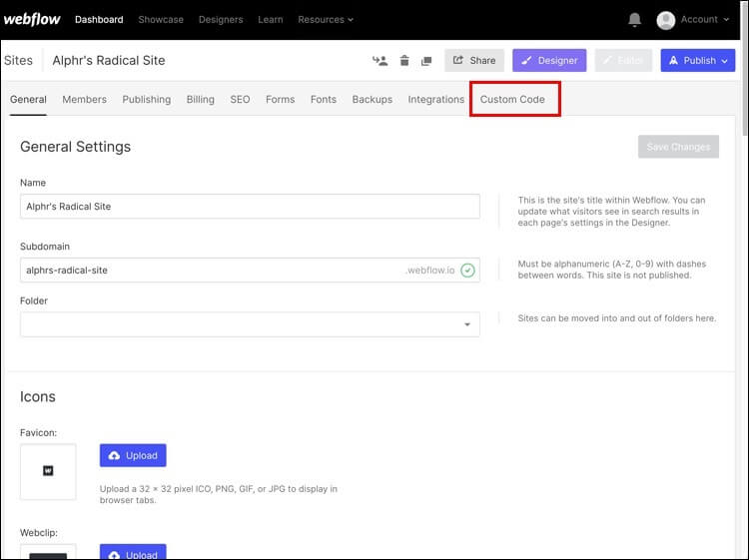Click the Share button

pyautogui.click(x=473, y=61)
